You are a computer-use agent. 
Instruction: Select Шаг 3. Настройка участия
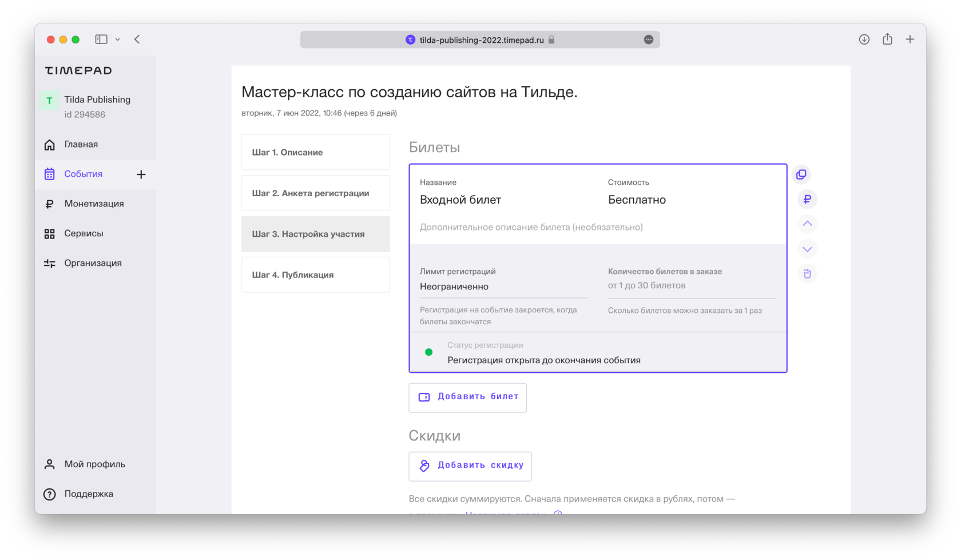[316, 234]
